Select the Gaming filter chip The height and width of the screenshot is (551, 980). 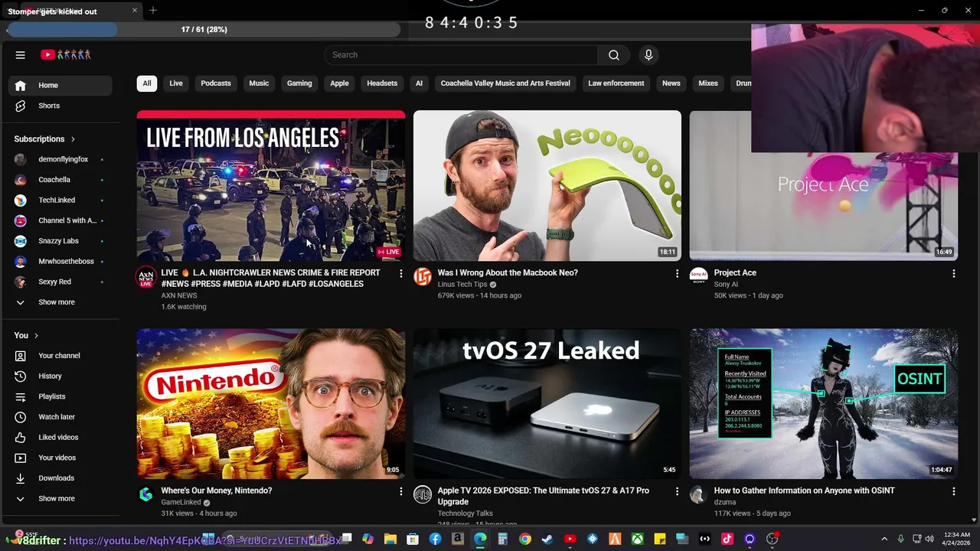(x=299, y=83)
